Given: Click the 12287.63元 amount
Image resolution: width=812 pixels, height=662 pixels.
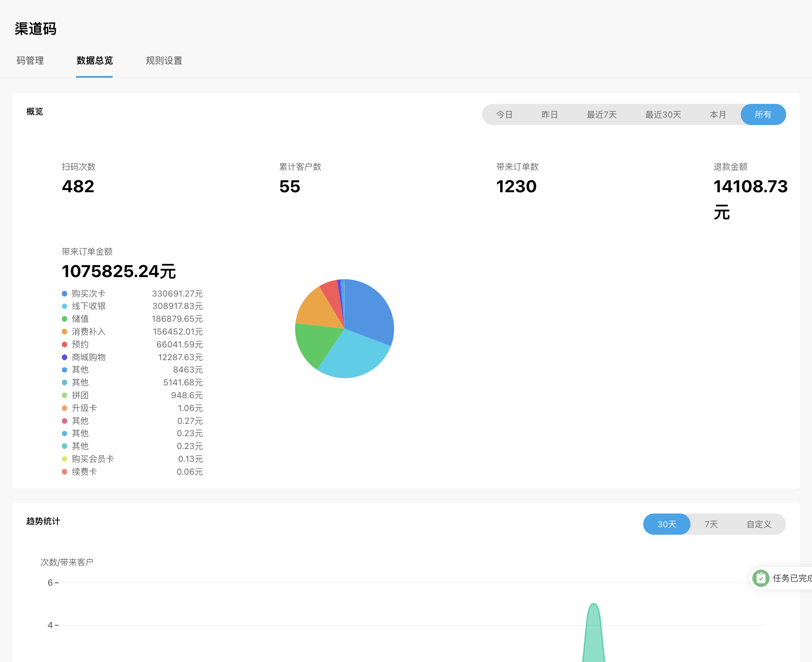Looking at the screenshot, I should click(x=180, y=357).
